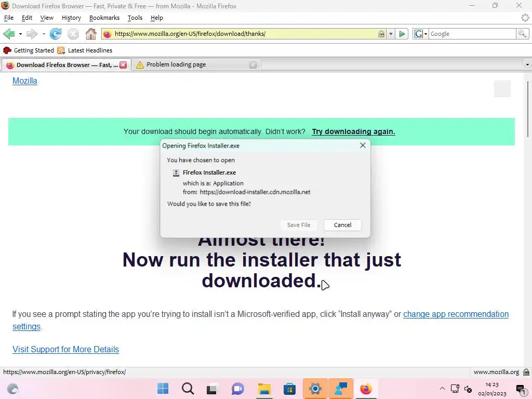Click the Save File button
This screenshot has height=399, width=532.
(299, 225)
